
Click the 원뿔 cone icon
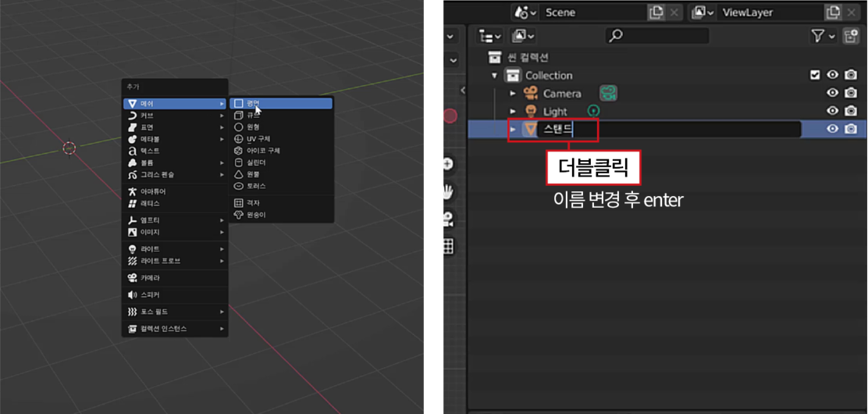coord(239,174)
